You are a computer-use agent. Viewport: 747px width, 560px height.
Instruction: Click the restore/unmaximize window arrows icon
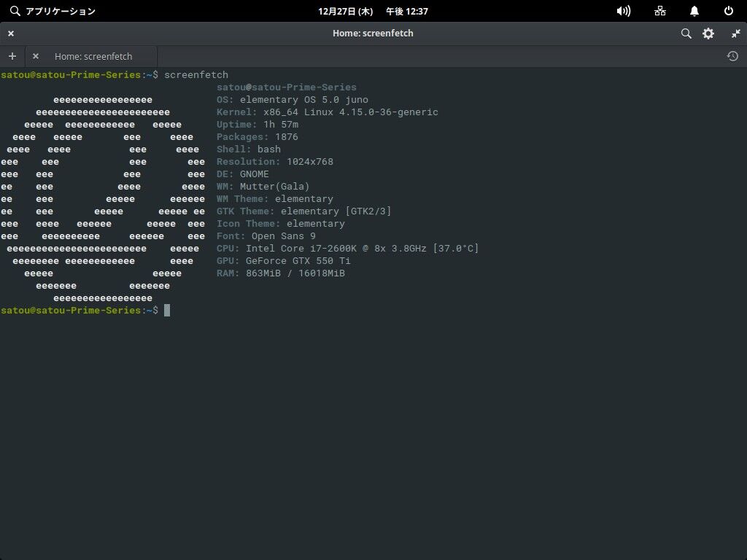[x=736, y=34]
